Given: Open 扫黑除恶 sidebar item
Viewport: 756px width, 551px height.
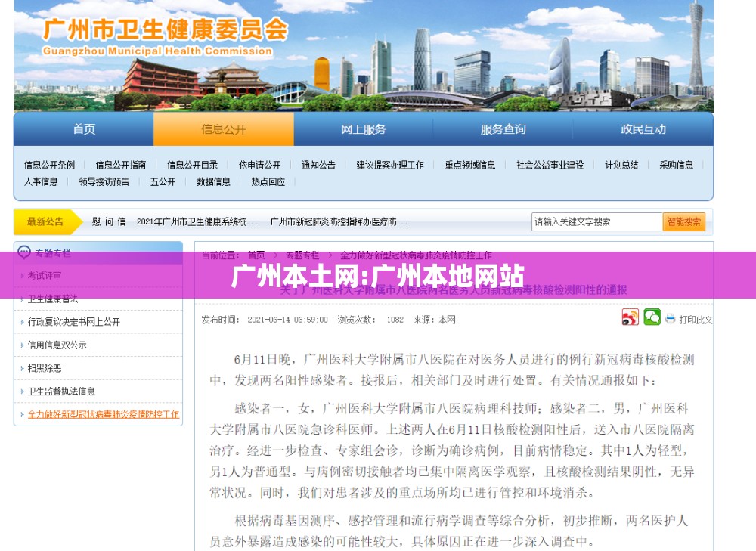Looking at the screenshot, I should 45,368.
